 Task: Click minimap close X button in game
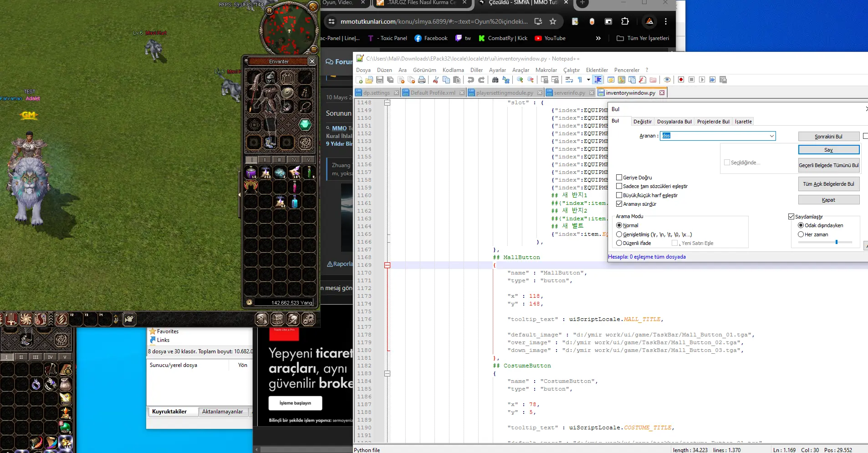[313, 6]
